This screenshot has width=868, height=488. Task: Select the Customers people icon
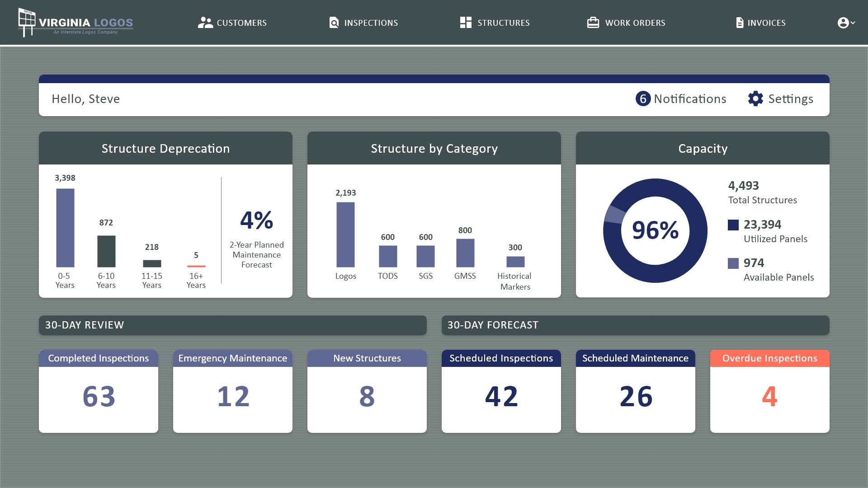point(206,22)
